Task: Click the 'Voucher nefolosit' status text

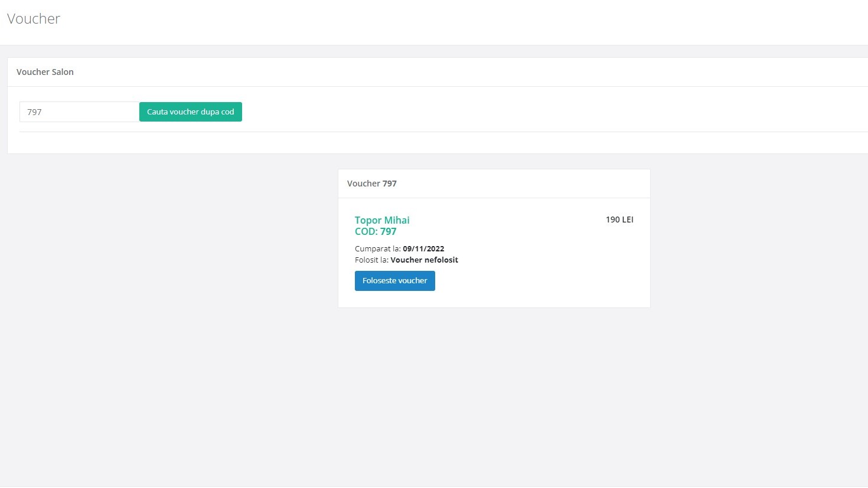Action: click(425, 260)
